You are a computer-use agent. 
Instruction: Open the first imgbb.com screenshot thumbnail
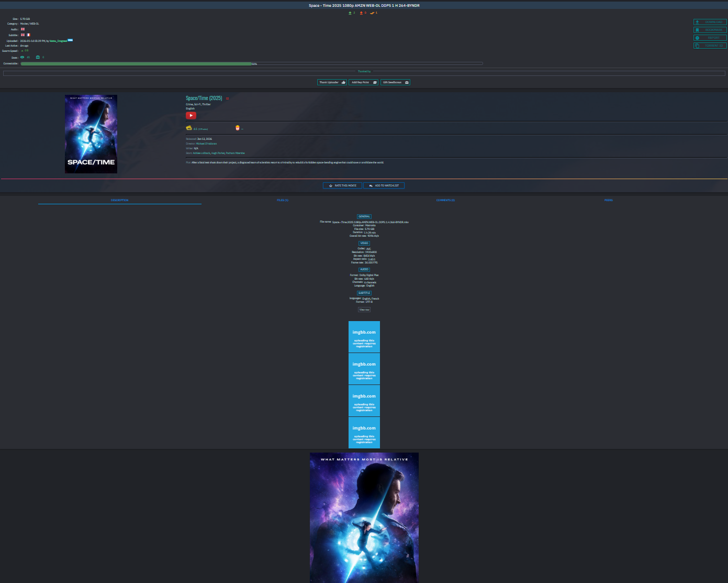pyautogui.click(x=364, y=337)
